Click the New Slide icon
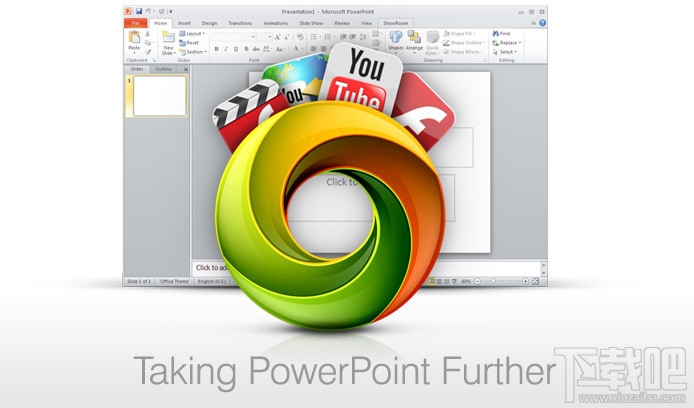 coord(169,37)
